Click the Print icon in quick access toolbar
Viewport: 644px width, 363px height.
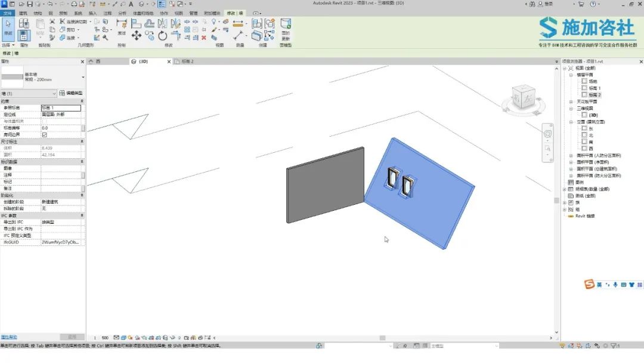point(74,4)
